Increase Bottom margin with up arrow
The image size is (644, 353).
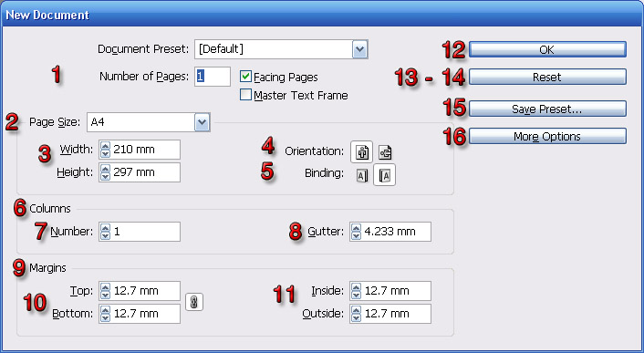(x=105, y=309)
